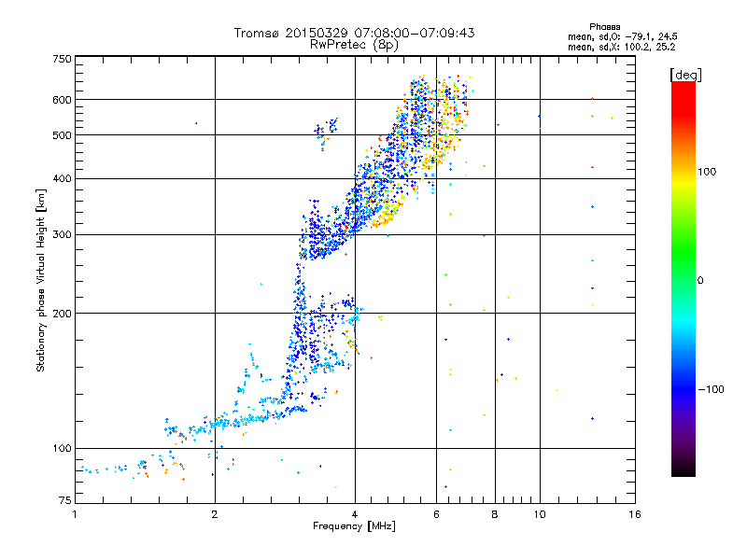Click the yellow band near 100 on colorbar
This screenshot has width=747, height=560.
(683, 173)
